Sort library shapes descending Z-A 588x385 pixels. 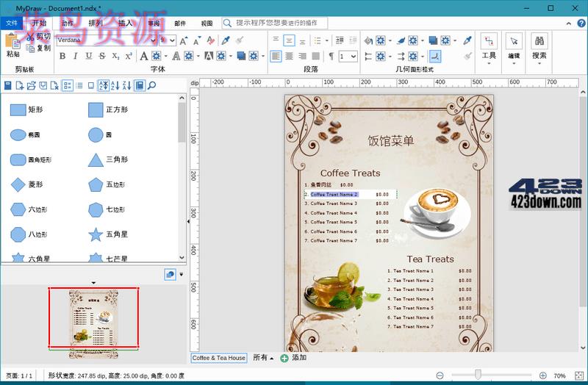tap(126, 86)
